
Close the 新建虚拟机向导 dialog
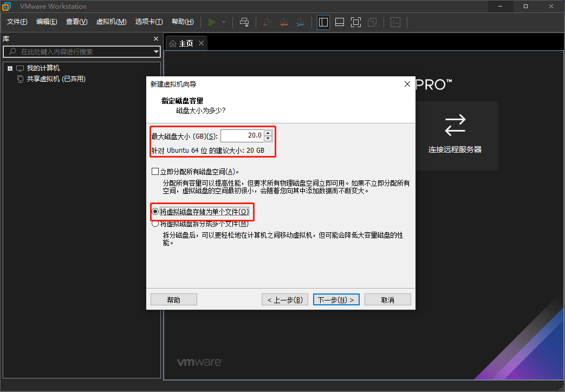[407, 84]
